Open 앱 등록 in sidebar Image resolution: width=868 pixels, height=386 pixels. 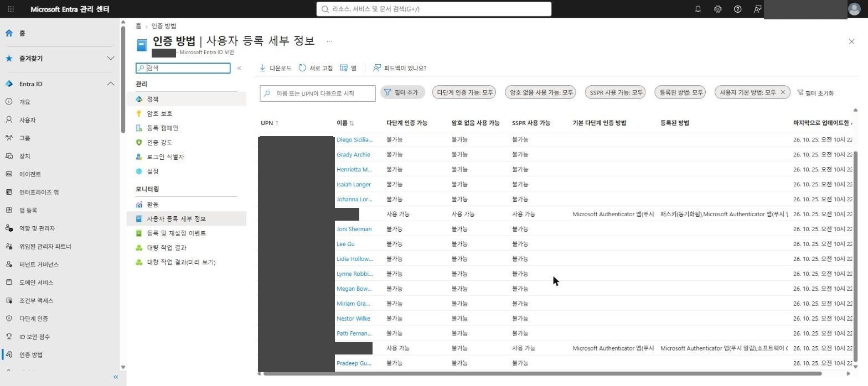[28, 210]
